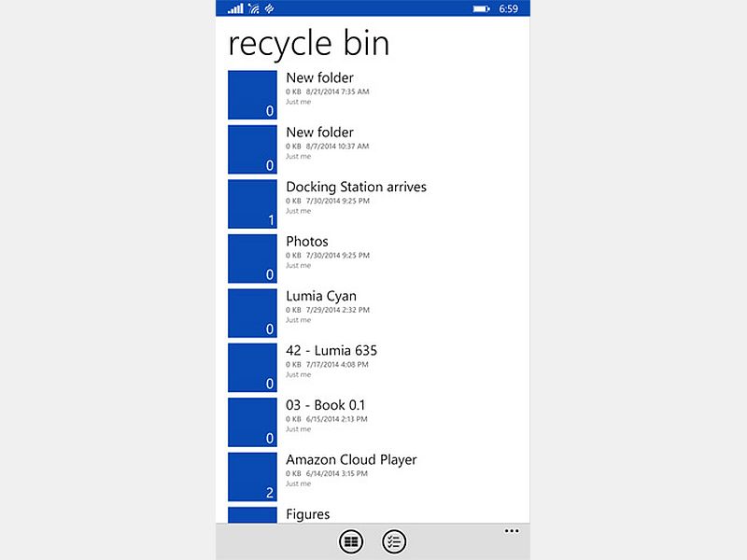
Task: Tap blue tile beside Photos
Action: click(252, 259)
